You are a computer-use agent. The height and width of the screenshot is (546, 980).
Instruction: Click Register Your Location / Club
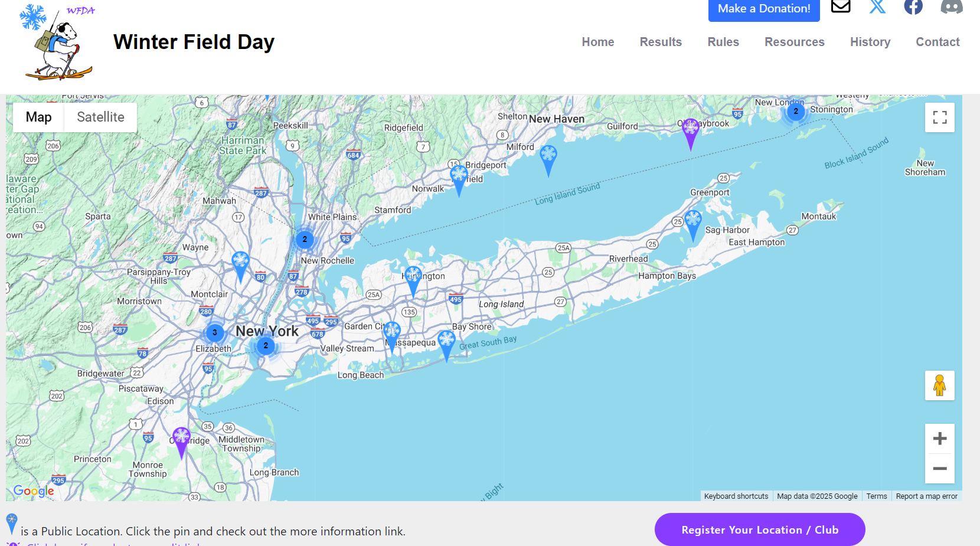click(x=760, y=529)
